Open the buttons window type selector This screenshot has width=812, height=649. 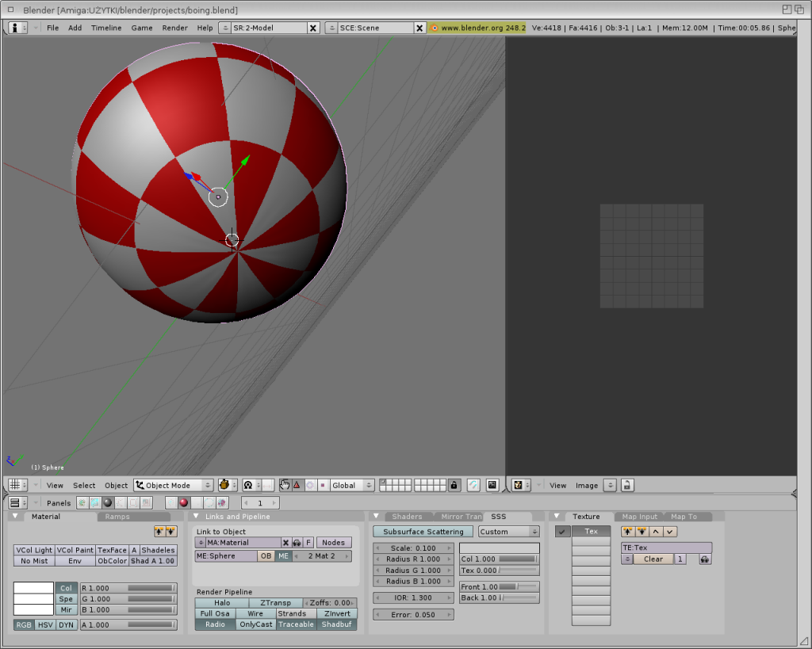pos(17,502)
